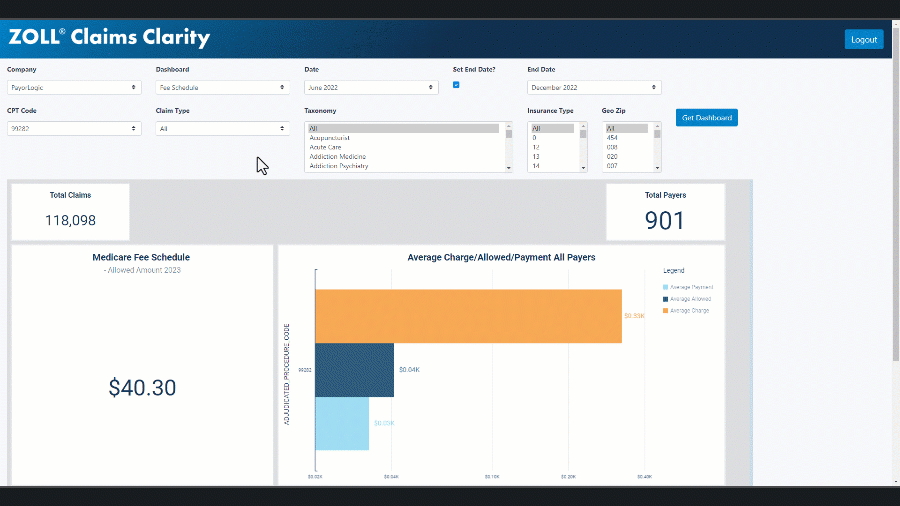Click the Insurance Type list scroll-down arrow
This screenshot has width=900, height=506.
583,168
